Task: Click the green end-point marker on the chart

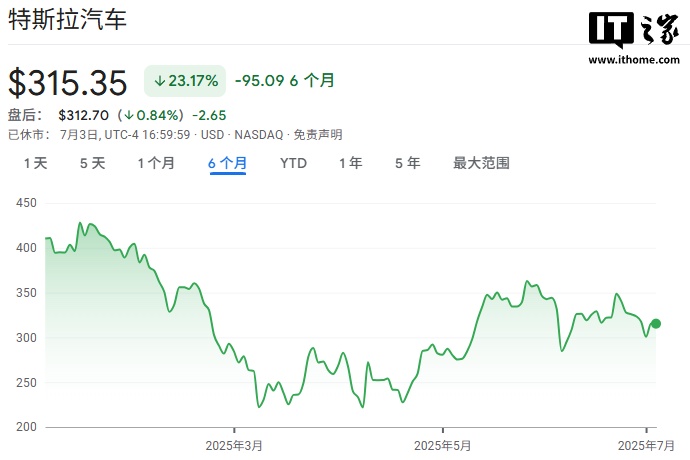Action: [656, 324]
